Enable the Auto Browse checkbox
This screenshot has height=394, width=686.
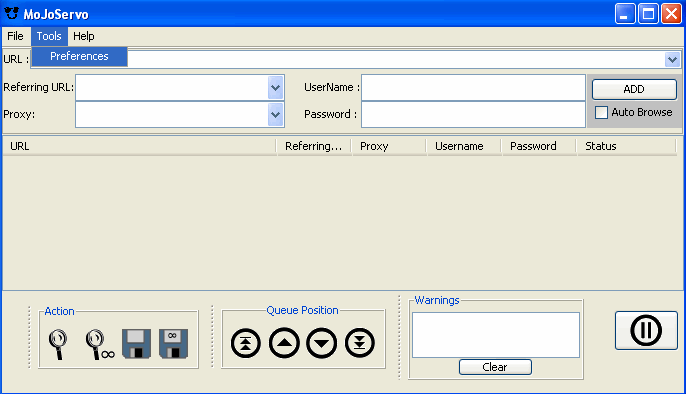(x=601, y=112)
